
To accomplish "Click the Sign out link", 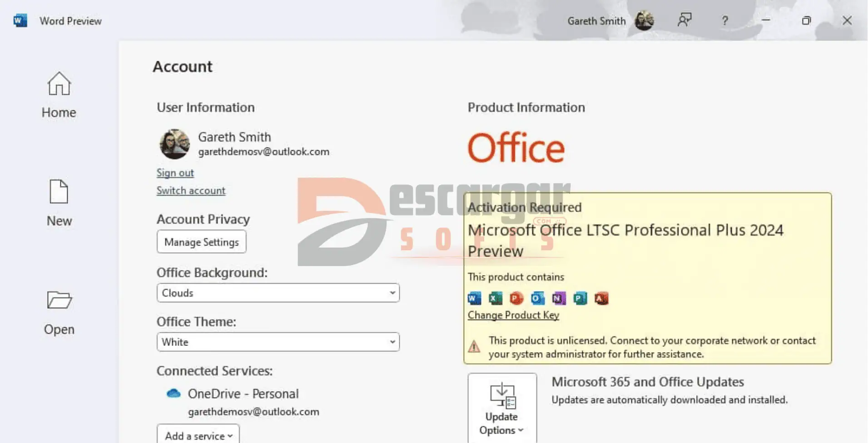I will pyautogui.click(x=175, y=173).
